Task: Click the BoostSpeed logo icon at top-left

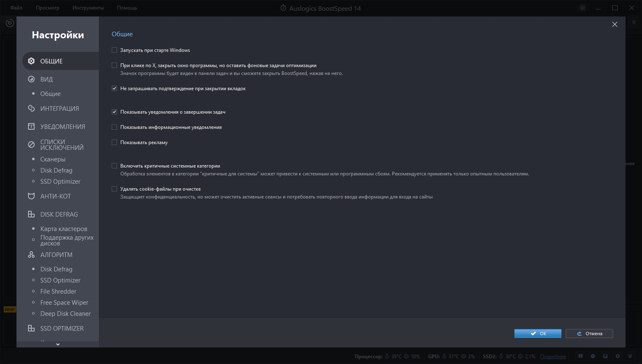Action: 9,23
